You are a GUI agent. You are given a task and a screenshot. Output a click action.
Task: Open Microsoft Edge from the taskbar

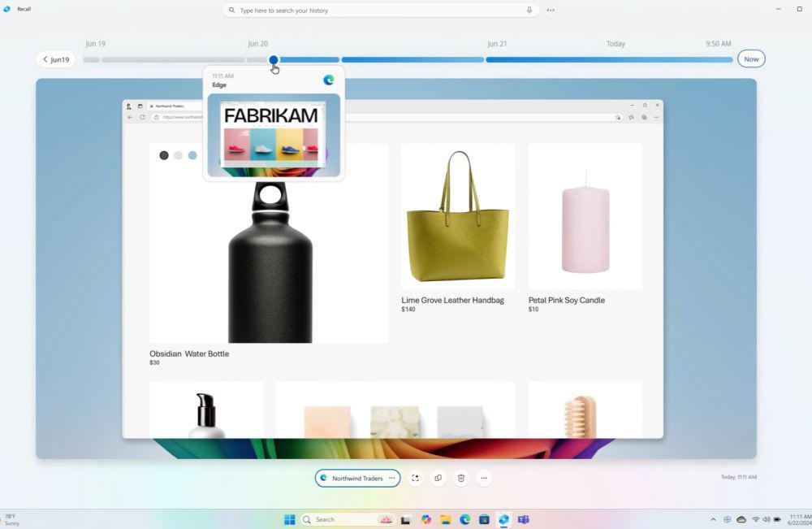point(464,519)
